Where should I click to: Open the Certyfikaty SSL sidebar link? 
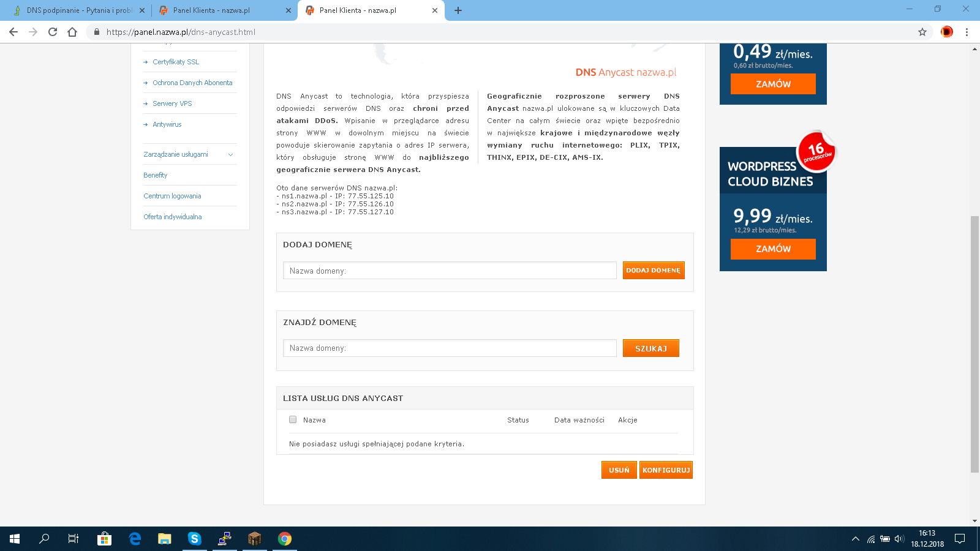coord(176,62)
